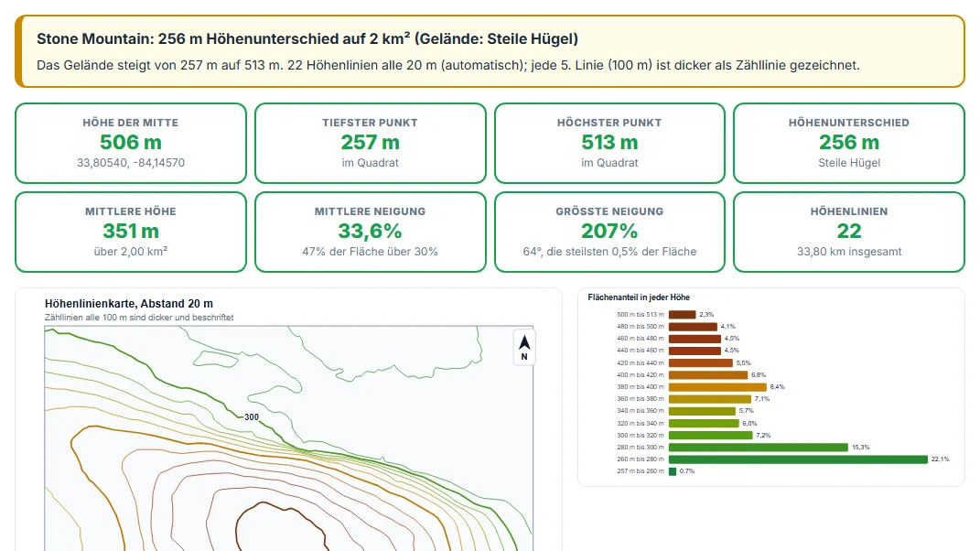Click "im Quadrat" under Tiefster Punkt
The height and width of the screenshot is (551, 980).
point(370,163)
